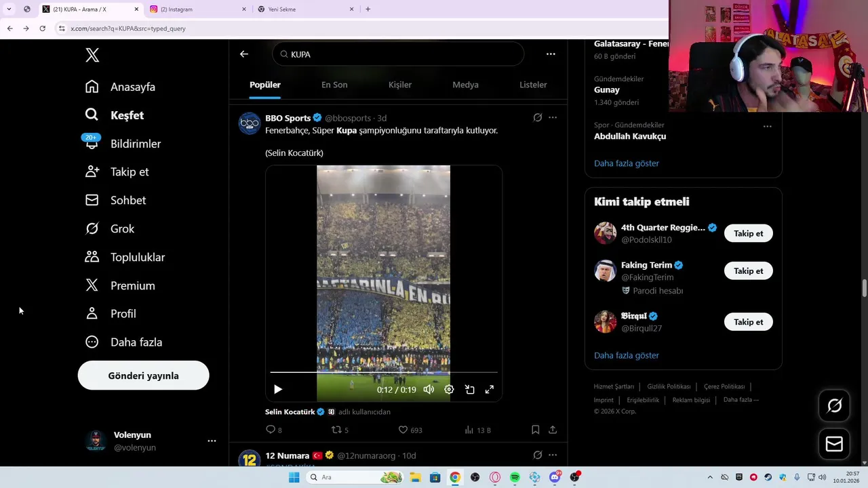868x488 pixels.
Task: Open search settings three-dot menu
Action: (551, 54)
